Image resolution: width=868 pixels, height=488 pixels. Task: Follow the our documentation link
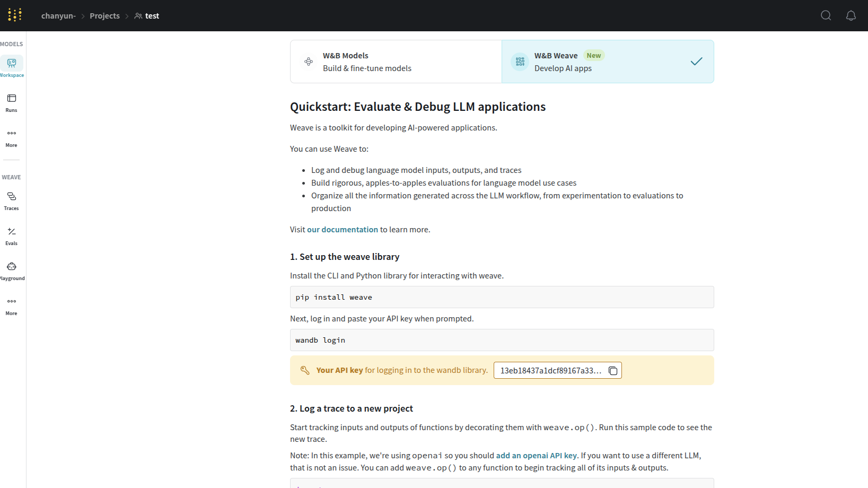coord(343,230)
